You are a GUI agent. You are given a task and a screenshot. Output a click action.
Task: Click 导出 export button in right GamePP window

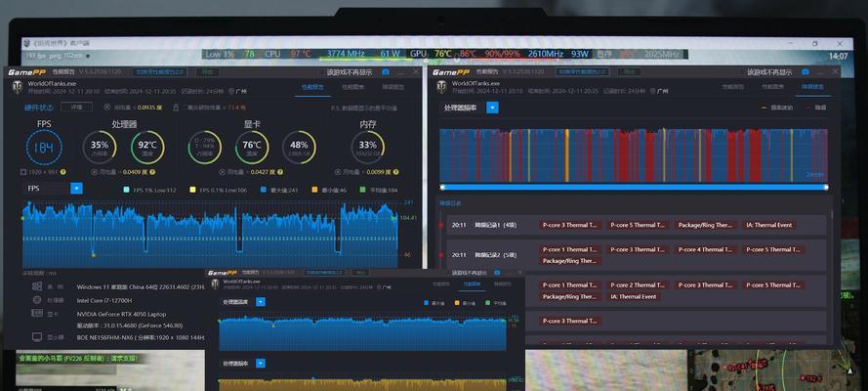click(630, 72)
